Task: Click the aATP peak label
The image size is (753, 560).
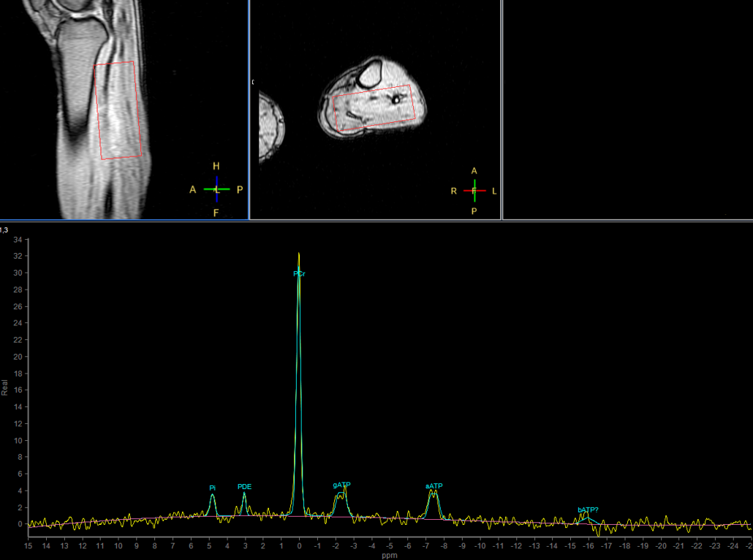Action: [x=434, y=486]
